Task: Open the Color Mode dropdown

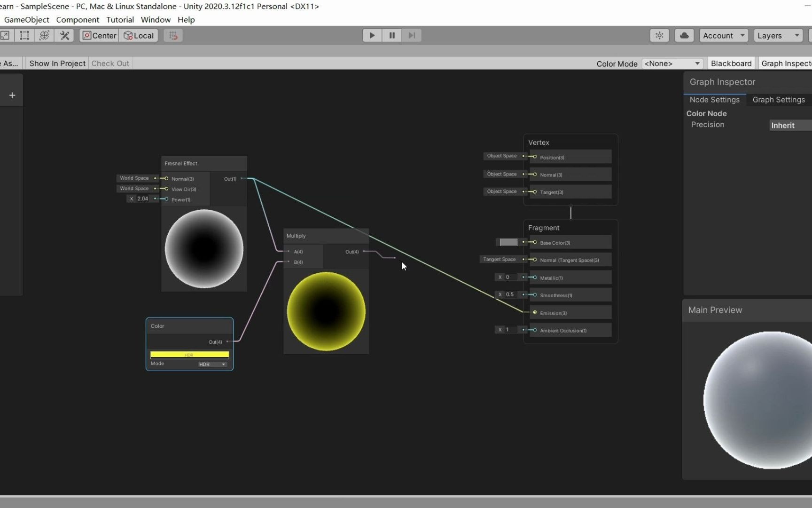Action: point(672,63)
